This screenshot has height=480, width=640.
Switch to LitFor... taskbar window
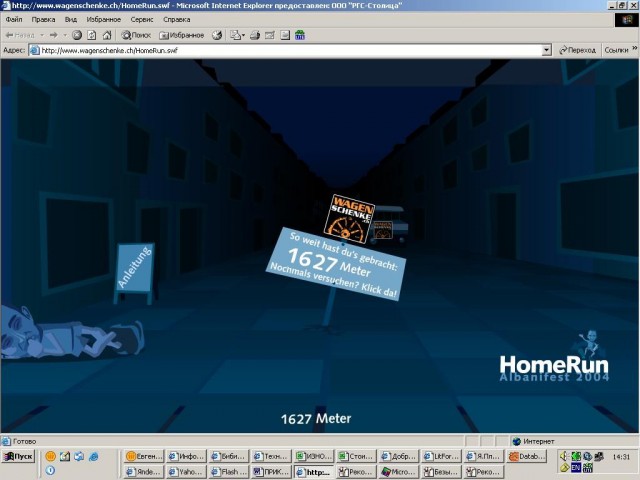tap(441, 456)
